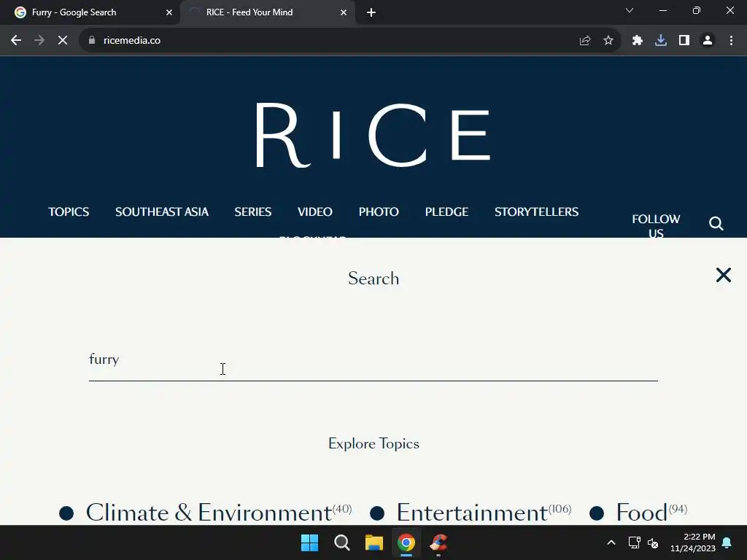Click the FOLLOW US link
This screenshot has height=560, width=747.
[x=656, y=225]
